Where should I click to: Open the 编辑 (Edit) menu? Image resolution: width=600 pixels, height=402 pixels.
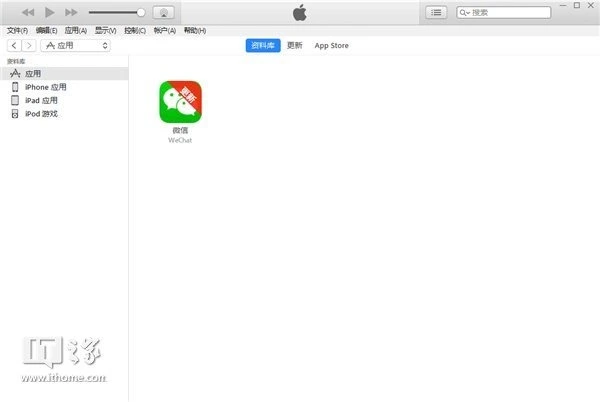[46, 31]
